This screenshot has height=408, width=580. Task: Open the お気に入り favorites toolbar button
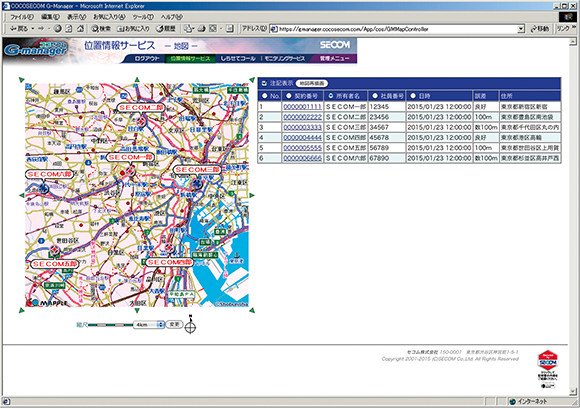133,28
